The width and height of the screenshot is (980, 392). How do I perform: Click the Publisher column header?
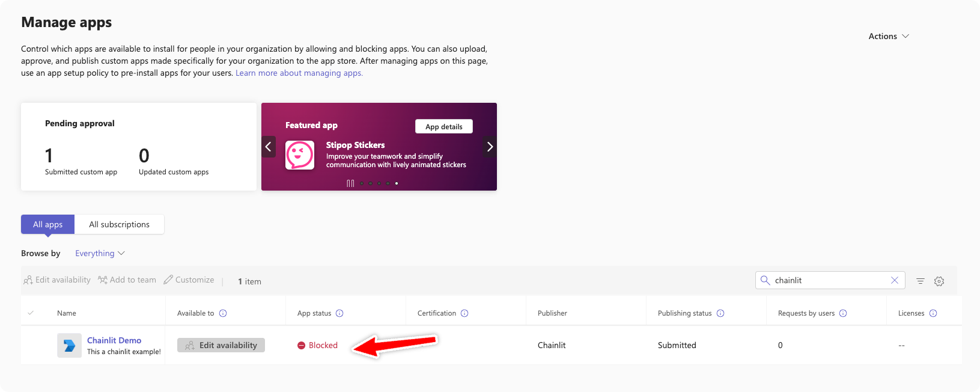[552, 313]
